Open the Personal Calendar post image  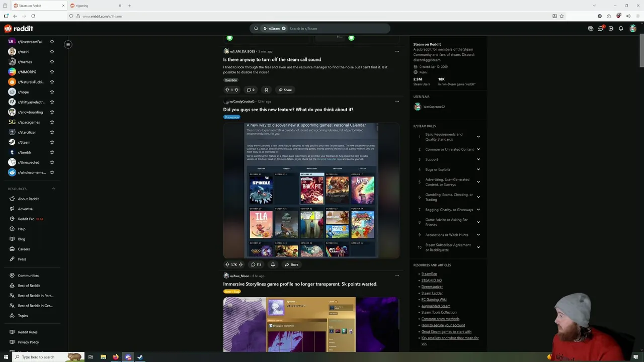pyautogui.click(x=311, y=190)
